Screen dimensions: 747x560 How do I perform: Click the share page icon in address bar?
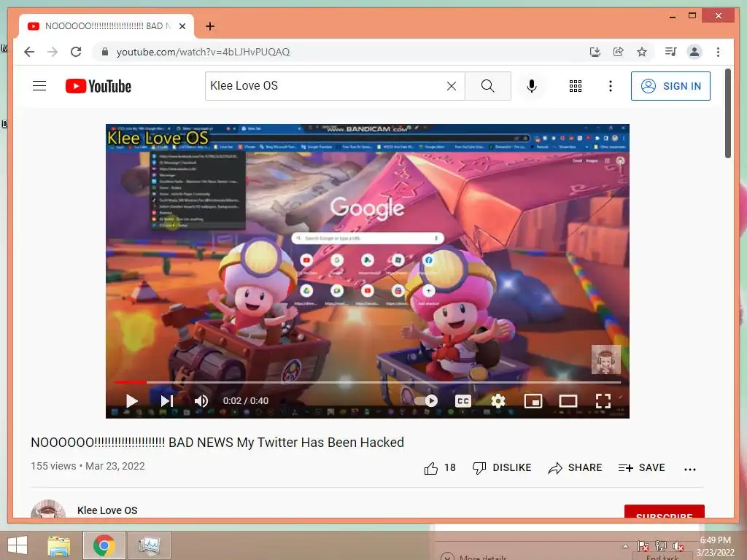[x=619, y=52]
